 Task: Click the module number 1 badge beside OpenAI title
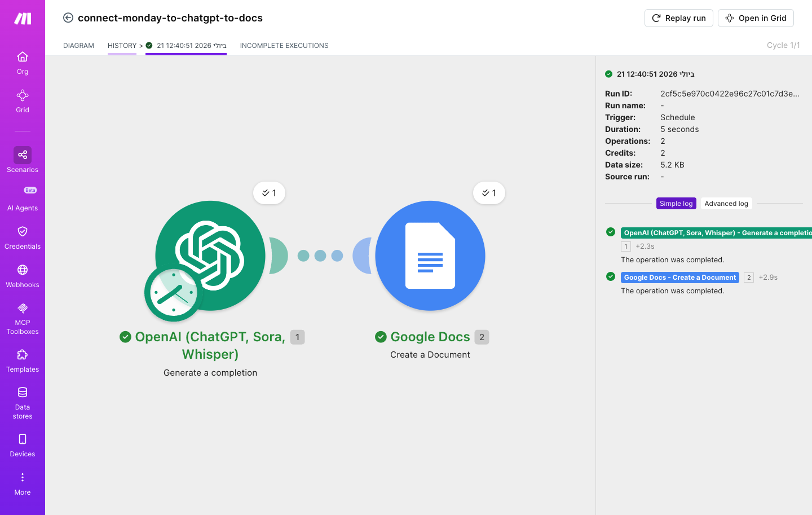[297, 337]
